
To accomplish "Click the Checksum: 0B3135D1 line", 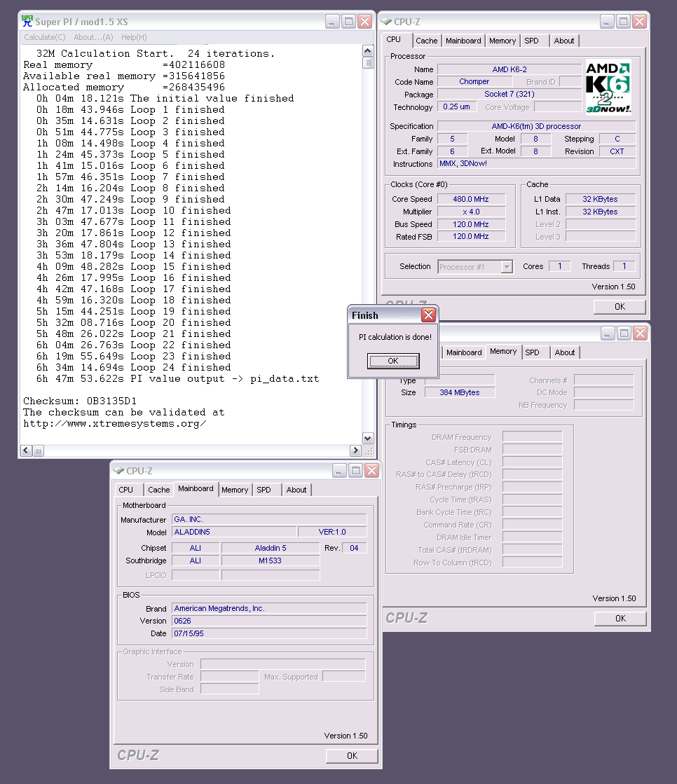I will click(x=80, y=401).
